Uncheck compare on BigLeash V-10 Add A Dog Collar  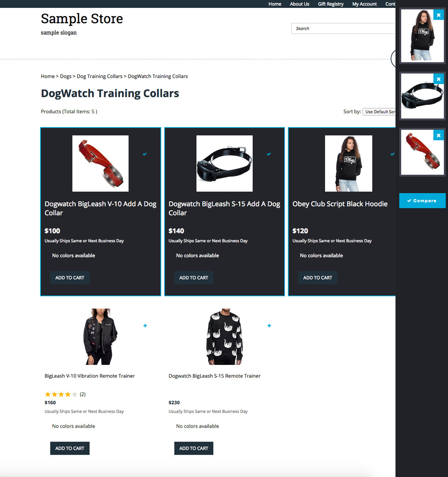coord(144,154)
